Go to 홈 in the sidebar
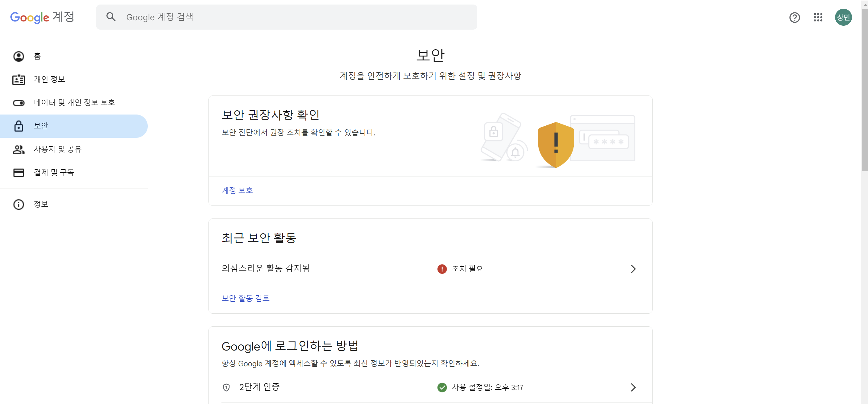Viewport: 868px width, 404px height. tap(37, 56)
